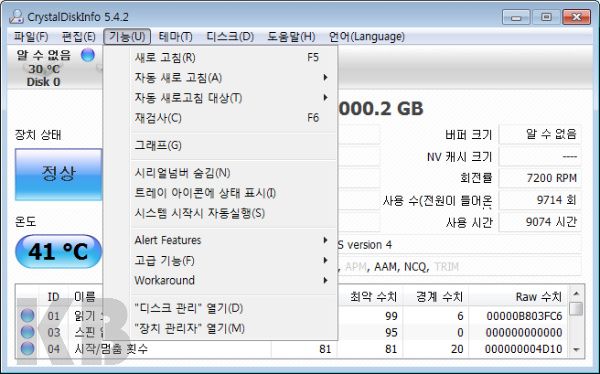This screenshot has height=374, width=600.
Task: Open the 편집(E) menu
Action: (78, 37)
